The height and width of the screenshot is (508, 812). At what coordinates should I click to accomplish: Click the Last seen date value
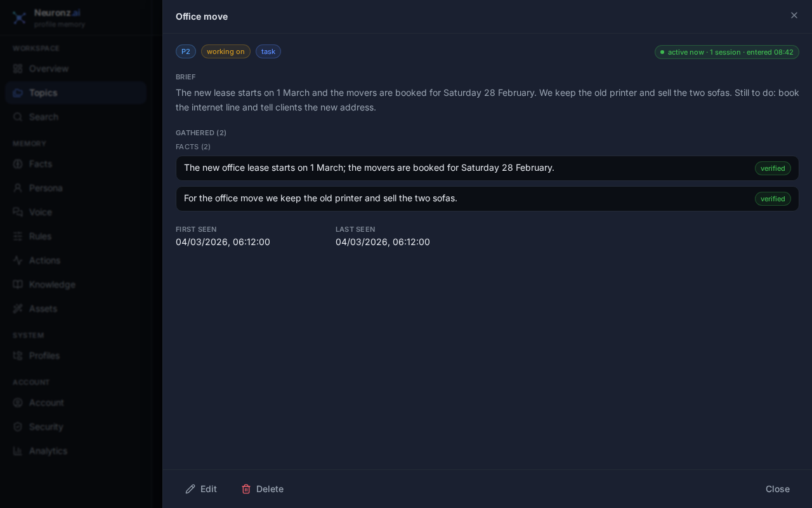click(383, 242)
